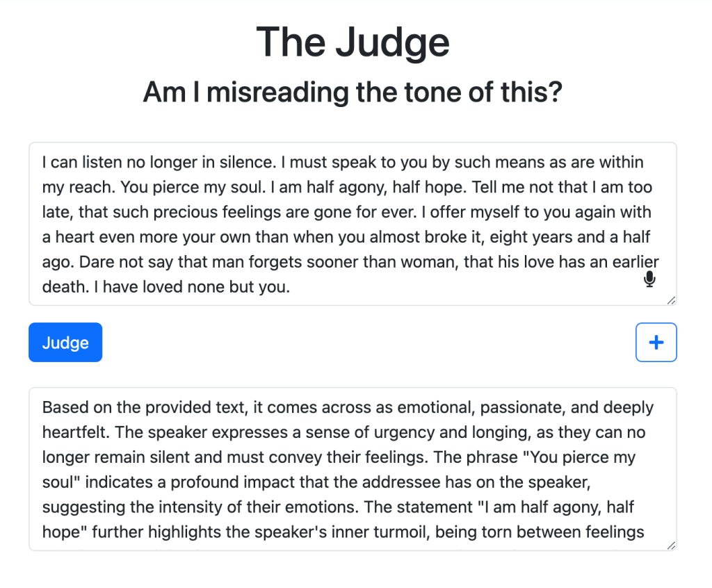The width and height of the screenshot is (712, 588).
Task: Click the blue Judge button
Action: point(65,343)
